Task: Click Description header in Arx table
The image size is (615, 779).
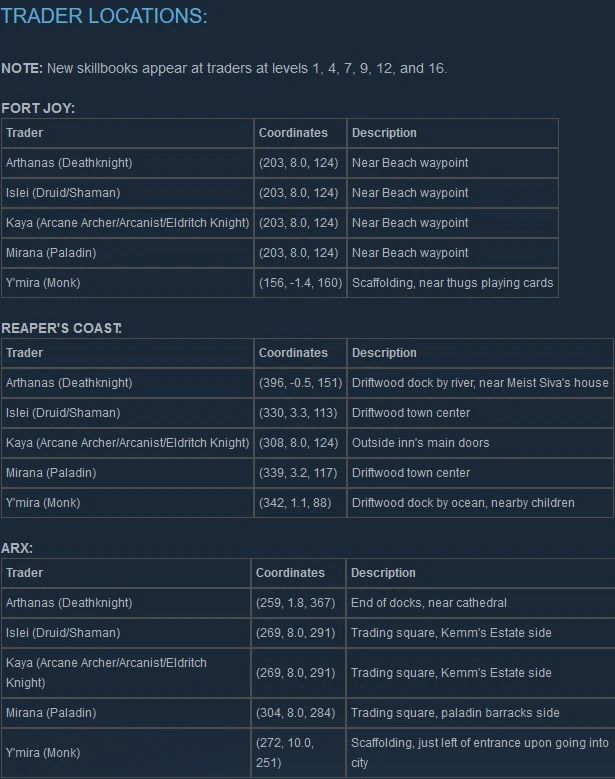Action: (383, 573)
